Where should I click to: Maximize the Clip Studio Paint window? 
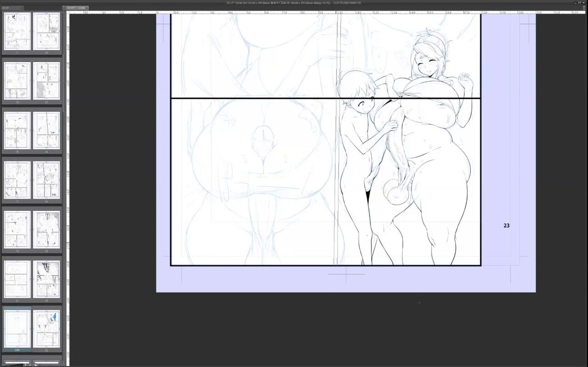580,2
